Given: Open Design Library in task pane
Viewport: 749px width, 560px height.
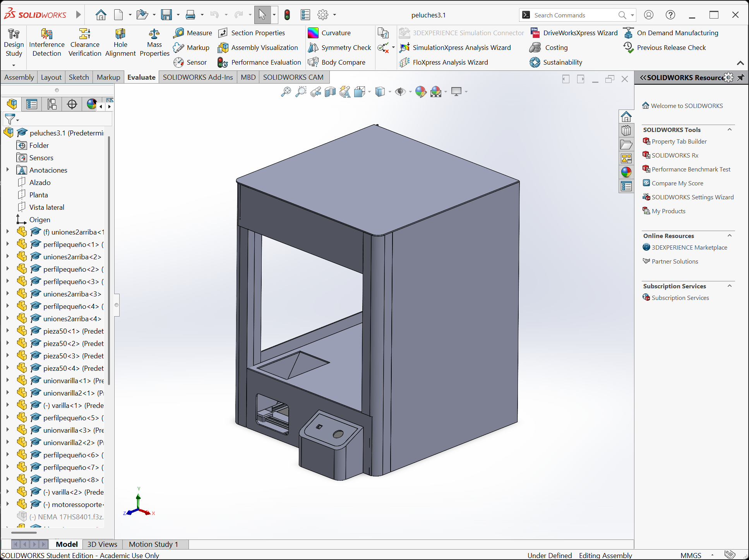Looking at the screenshot, I should tap(626, 130).
